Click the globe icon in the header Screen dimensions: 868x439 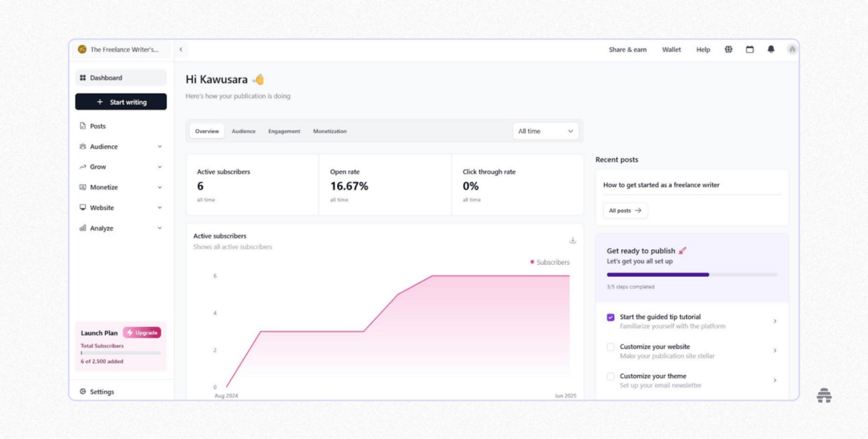(x=728, y=49)
